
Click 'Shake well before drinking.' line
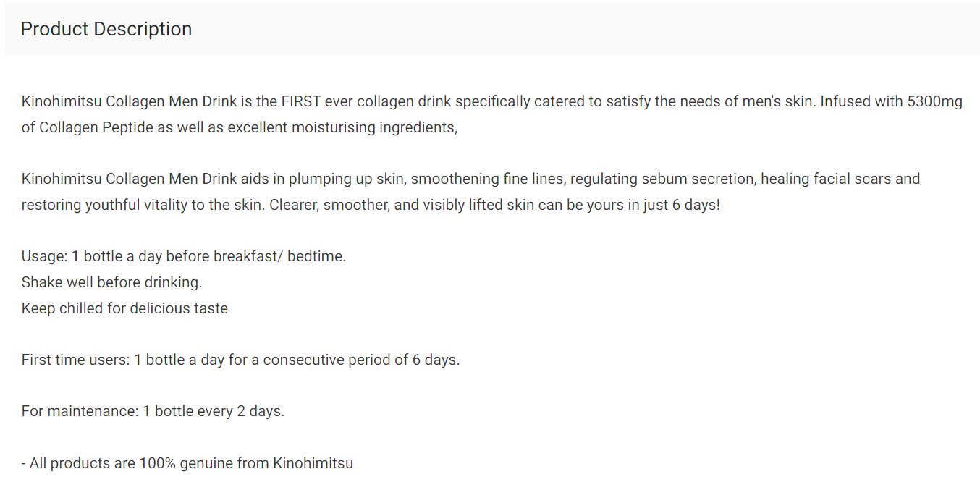click(x=111, y=282)
